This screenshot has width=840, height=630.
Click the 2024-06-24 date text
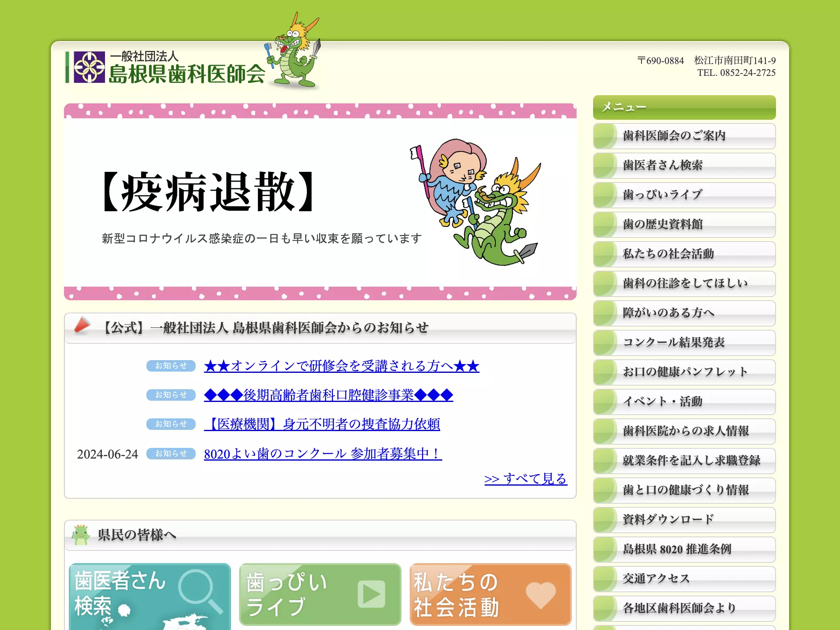[107, 454]
